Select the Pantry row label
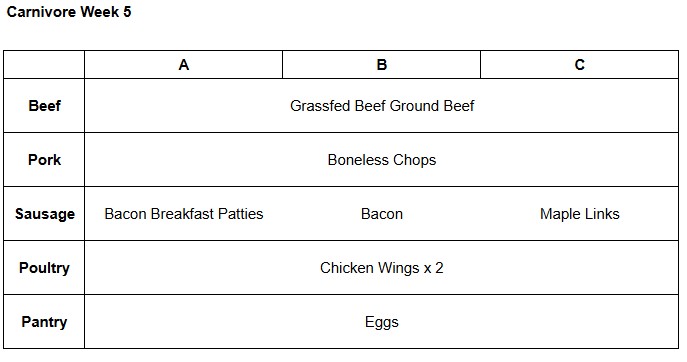 (44, 322)
